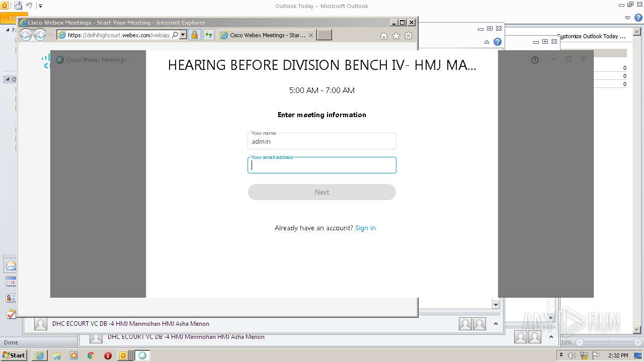Screen dimensions: 644x362
Task: Open IE Favorites star
Action: [x=396, y=36]
